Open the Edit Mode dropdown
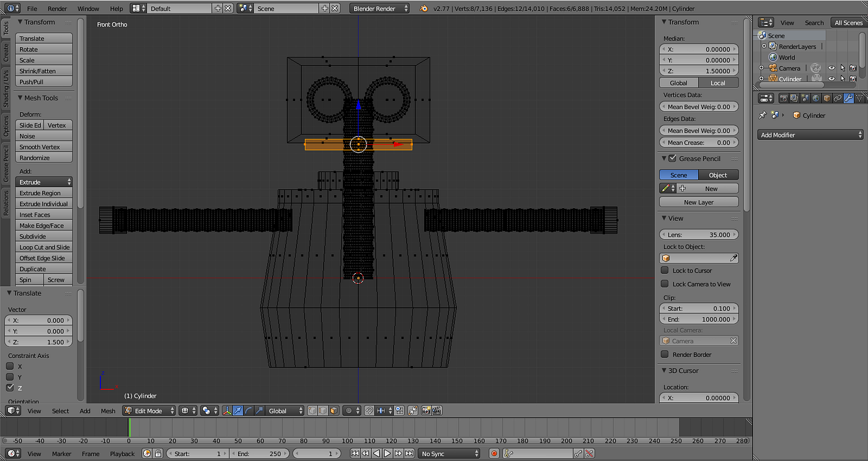868x461 pixels. [149, 411]
